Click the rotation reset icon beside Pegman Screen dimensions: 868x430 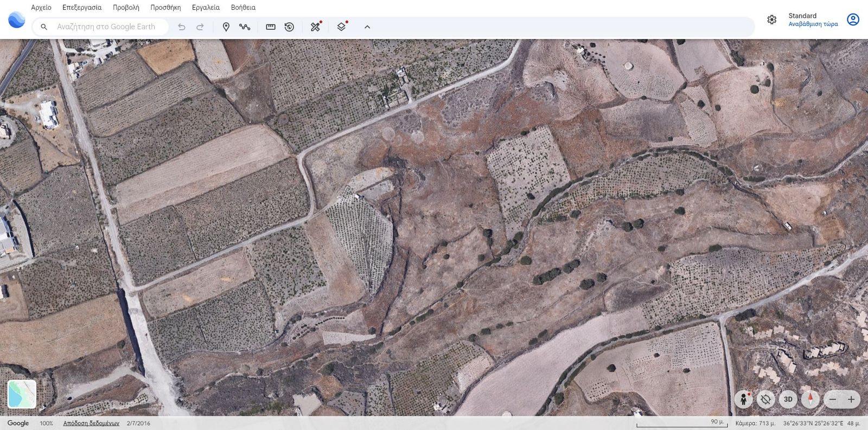pyautogui.click(x=766, y=399)
